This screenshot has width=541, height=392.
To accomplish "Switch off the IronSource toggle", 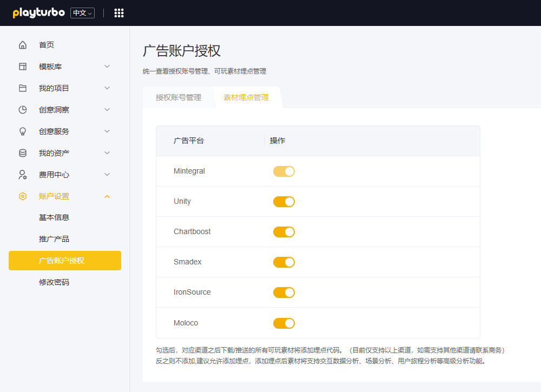I will (x=284, y=293).
